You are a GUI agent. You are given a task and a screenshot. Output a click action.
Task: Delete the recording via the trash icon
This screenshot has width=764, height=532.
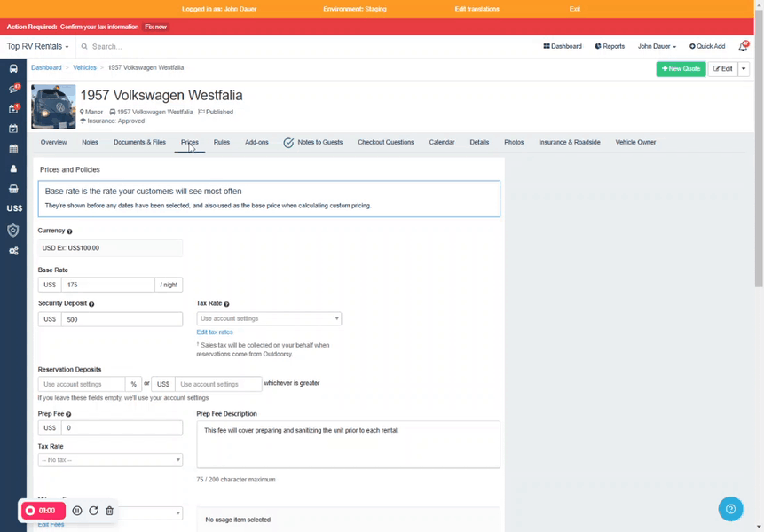click(x=109, y=511)
